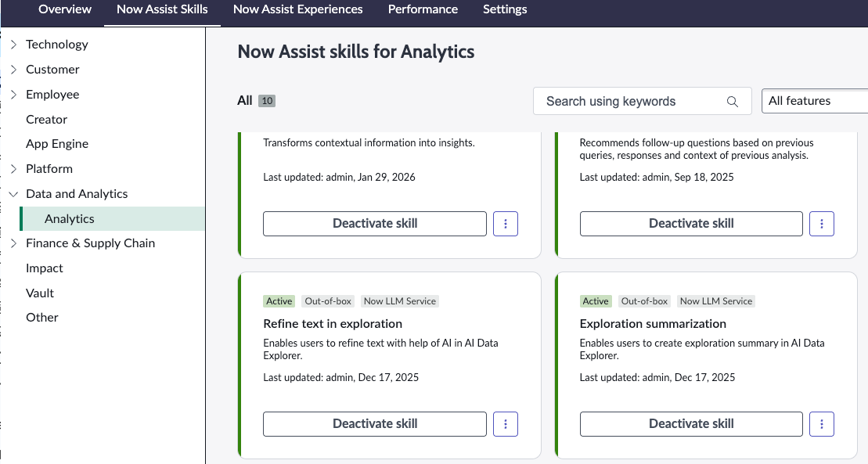Open the options menu on the Jan 29, 2026 card
The height and width of the screenshot is (464, 868).
point(506,224)
